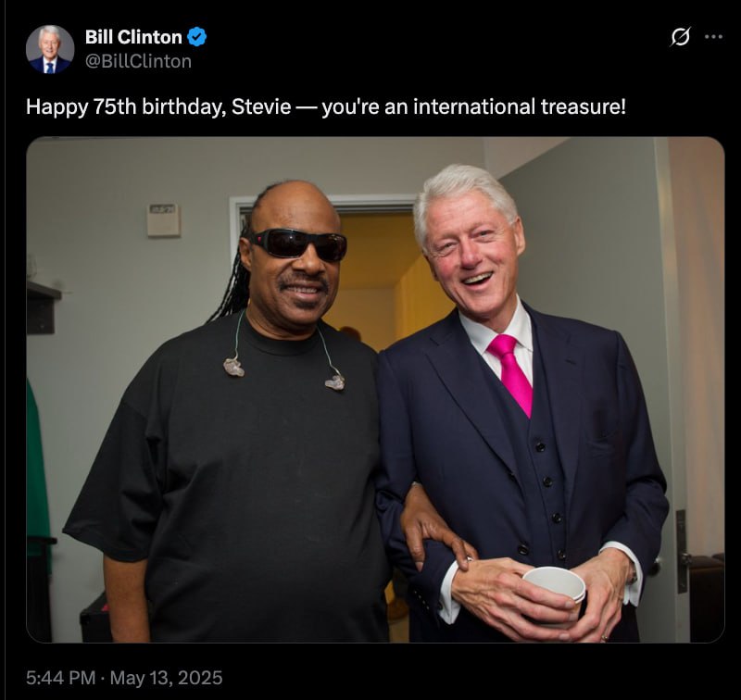Viewport: 741px width, 700px height.
Task: Click the 5:44 PM timestamp
Action: [60, 678]
